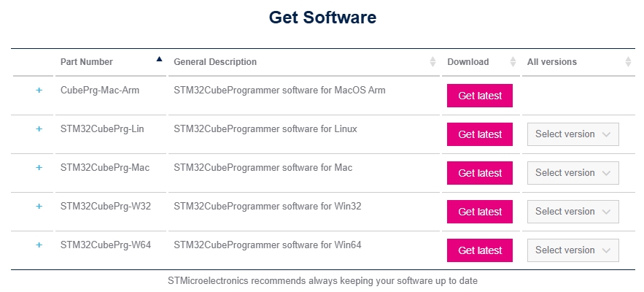Click plus icon beside STM32CubePrg-W64
This screenshot has height=292, width=644.
[39, 245]
